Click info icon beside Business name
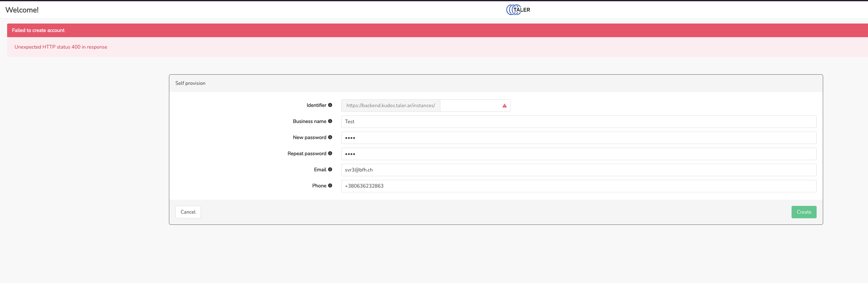868x283 pixels. 330,121
